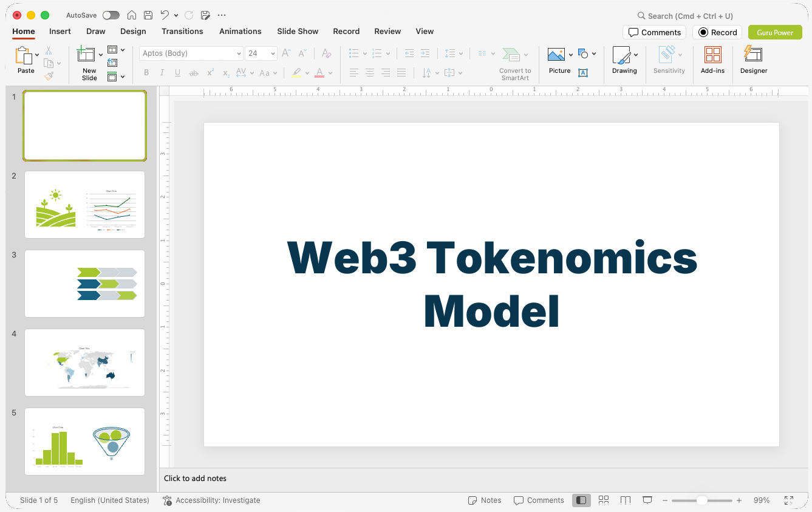Viewport: 812px width, 512px height.
Task: Open the Animations tab
Action: point(241,32)
